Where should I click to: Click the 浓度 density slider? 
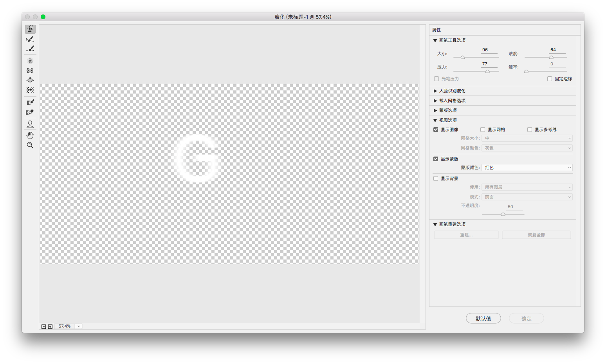(x=546, y=58)
